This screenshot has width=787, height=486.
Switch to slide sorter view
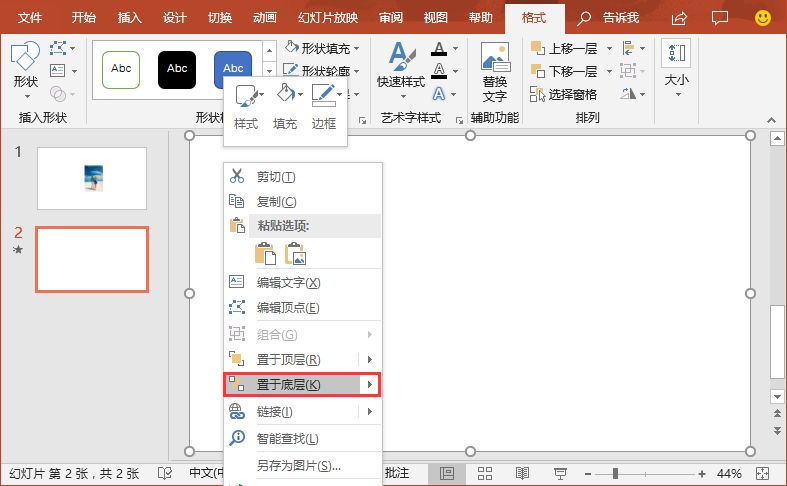click(484, 473)
